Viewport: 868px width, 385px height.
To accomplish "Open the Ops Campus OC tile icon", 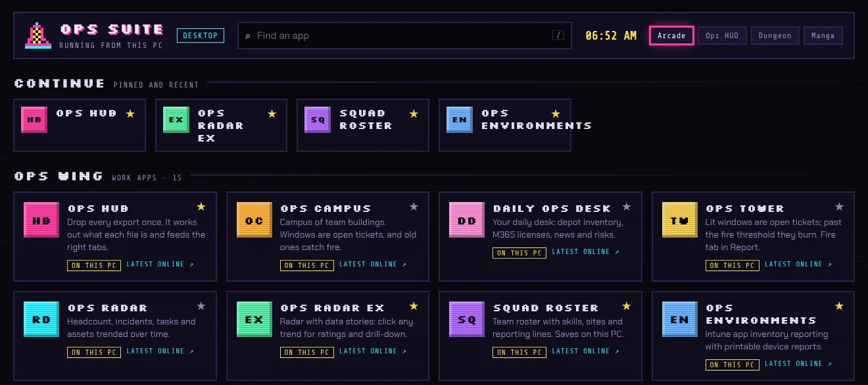I will click(254, 220).
